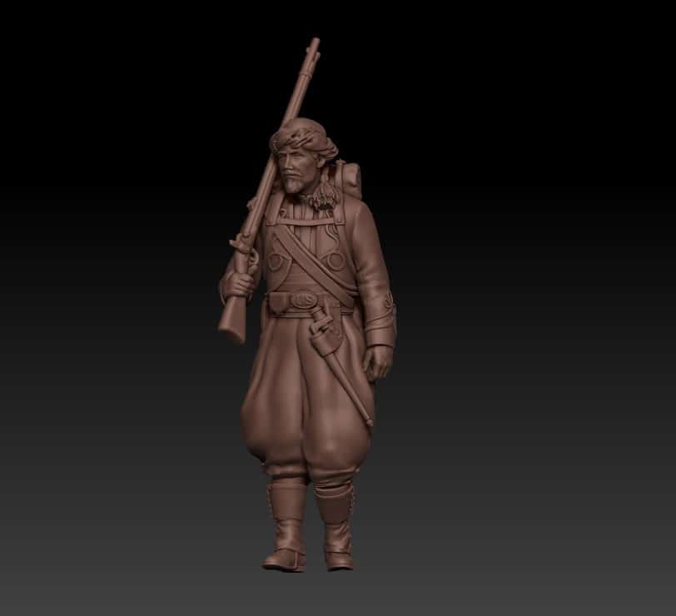Select the oval belt buckle
Image resolution: width=676 pixels, height=616 pixels.
click(304, 299)
